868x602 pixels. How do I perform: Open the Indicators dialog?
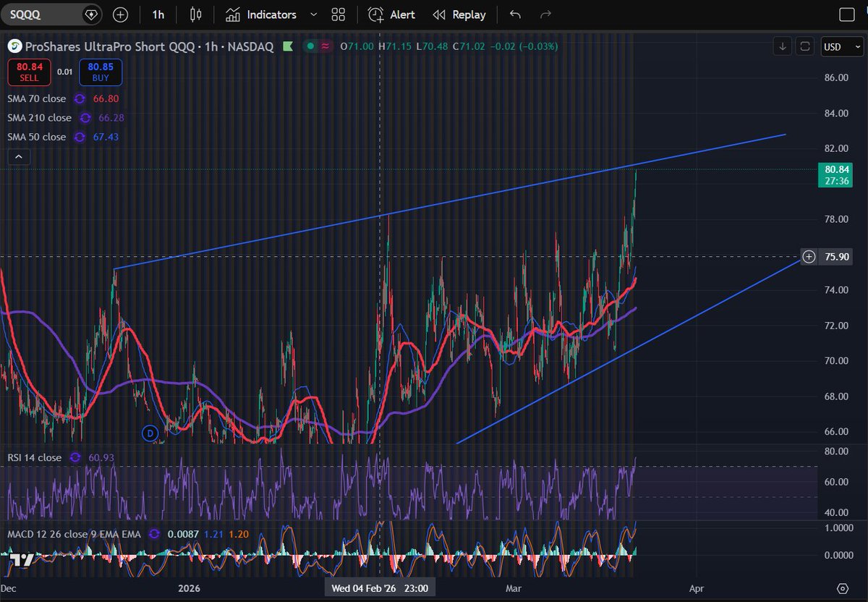pos(261,14)
